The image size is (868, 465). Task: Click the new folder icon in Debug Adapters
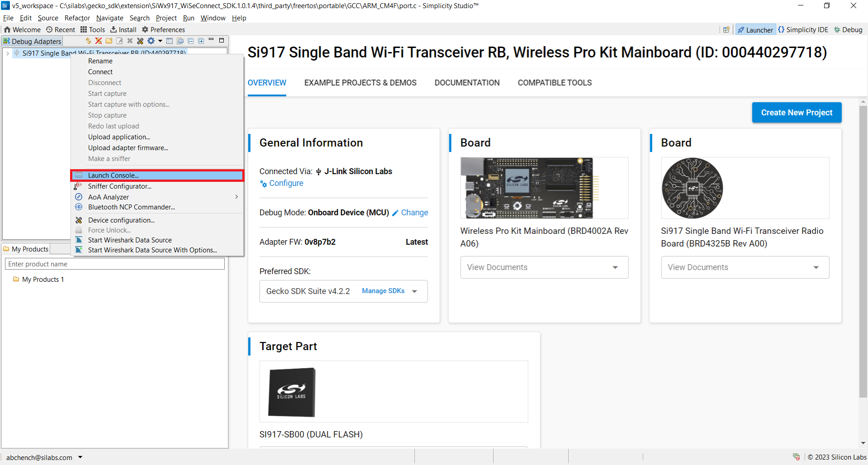(109, 41)
